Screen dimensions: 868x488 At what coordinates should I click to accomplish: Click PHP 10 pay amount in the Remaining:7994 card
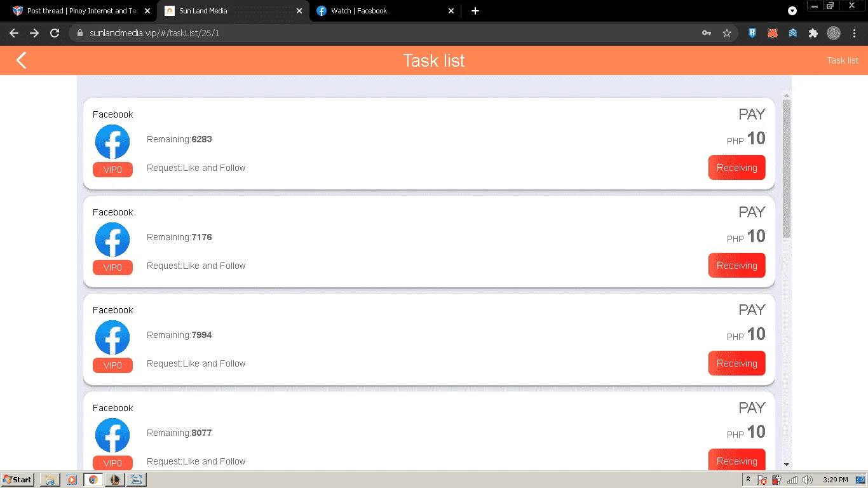click(x=746, y=334)
